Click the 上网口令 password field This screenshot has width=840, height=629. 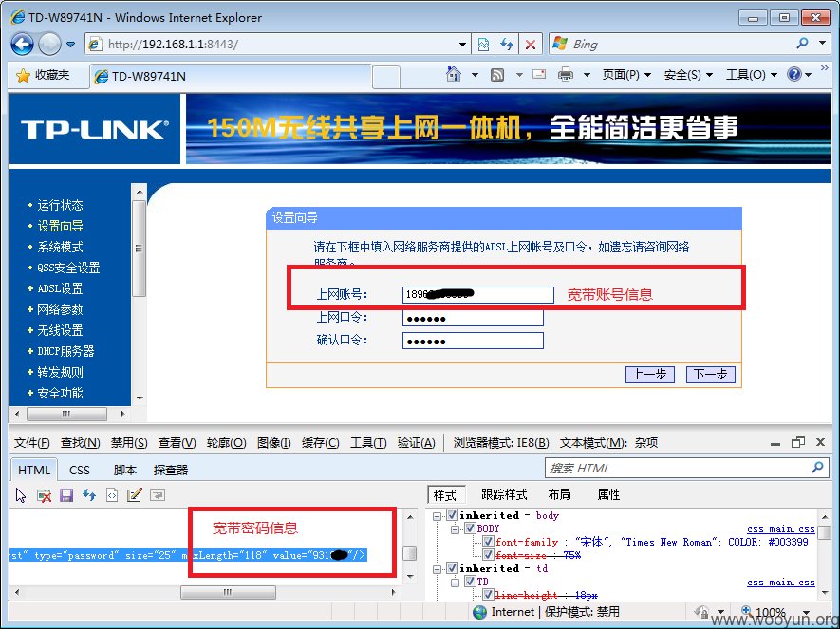[x=473, y=318]
